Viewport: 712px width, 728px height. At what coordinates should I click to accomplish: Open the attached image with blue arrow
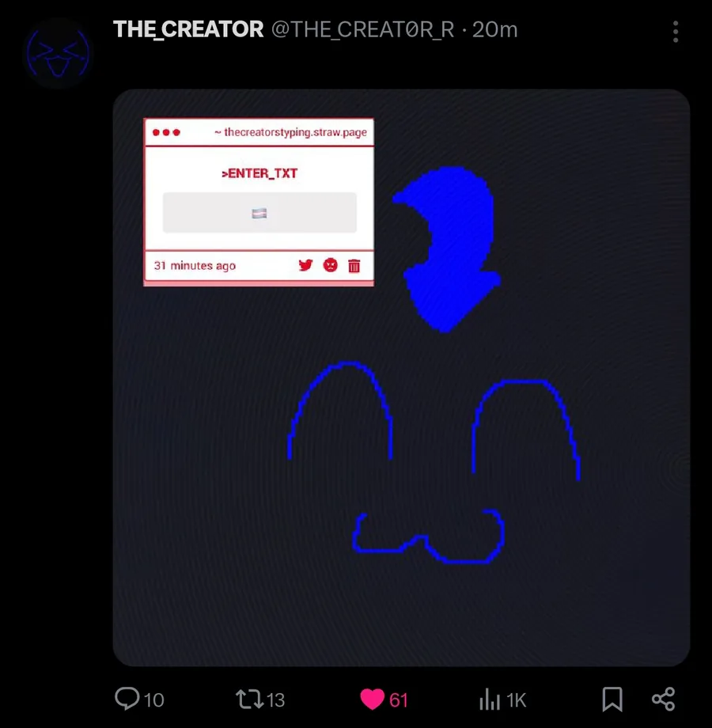(x=401, y=378)
